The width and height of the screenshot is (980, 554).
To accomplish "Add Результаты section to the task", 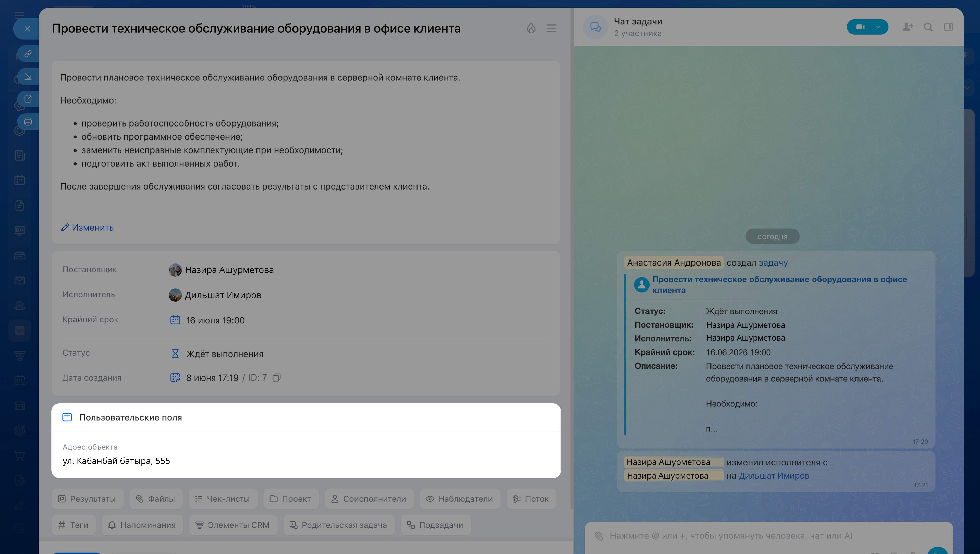I will coord(87,499).
